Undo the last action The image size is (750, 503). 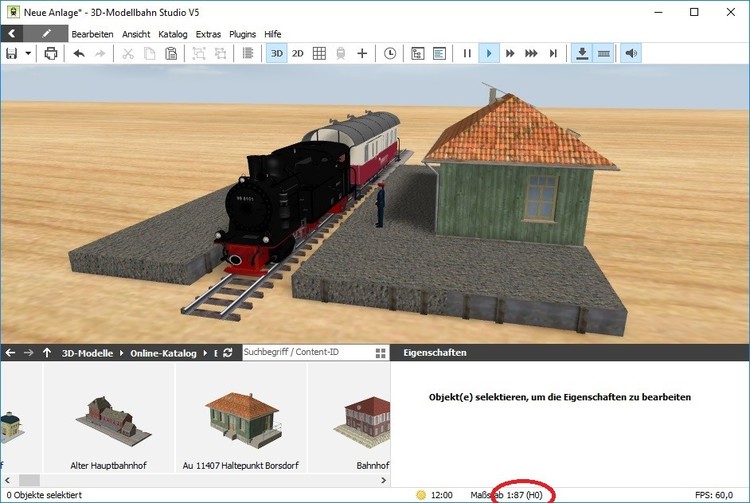pos(79,53)
